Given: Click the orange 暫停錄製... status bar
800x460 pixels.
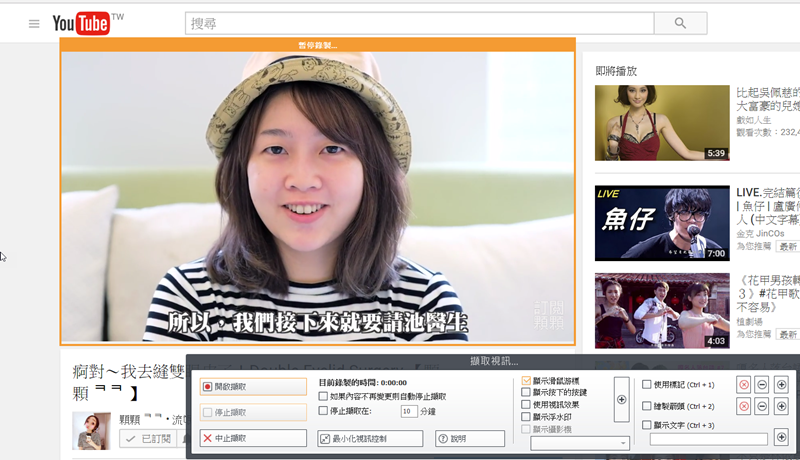Looking at the screenshot, I should [x=318, y=45].
